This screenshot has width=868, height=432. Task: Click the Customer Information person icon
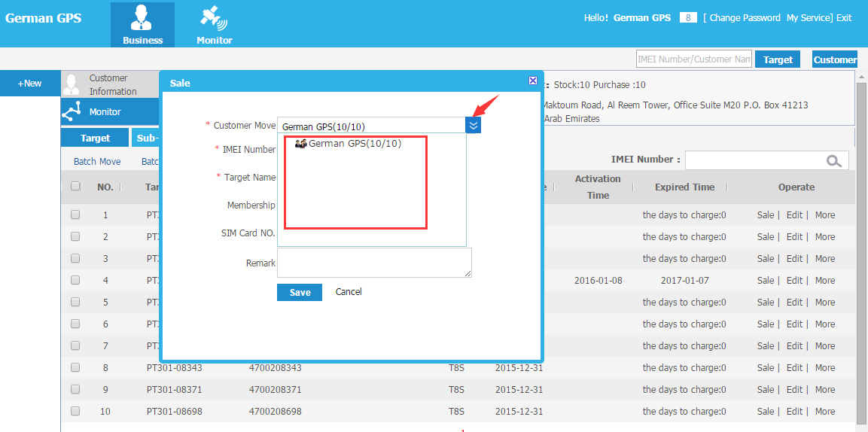[72, 84]
